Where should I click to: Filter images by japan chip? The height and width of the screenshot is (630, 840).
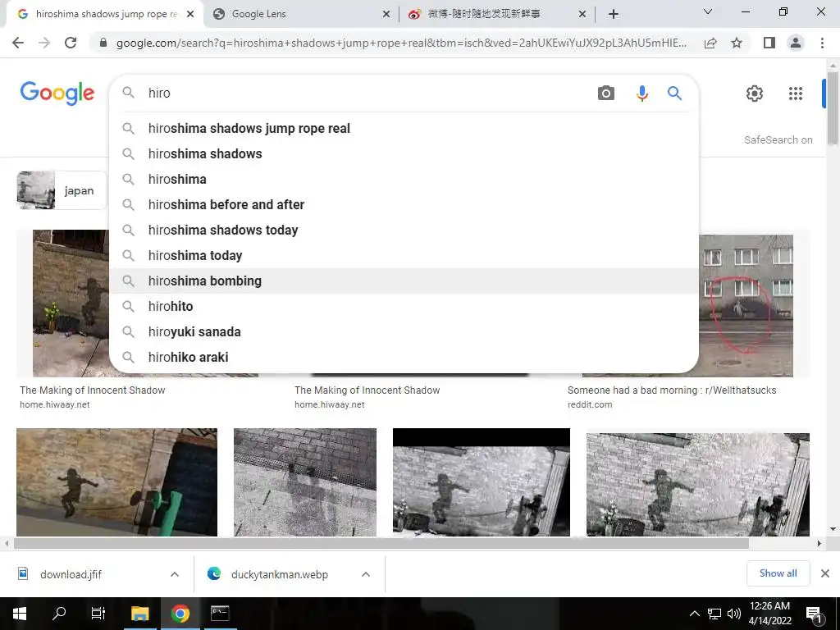click(62, 190)
